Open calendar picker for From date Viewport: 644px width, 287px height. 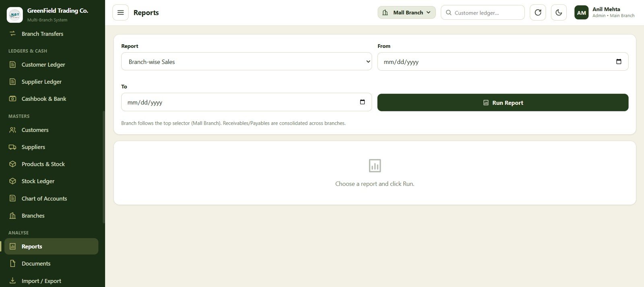click(619, 61)
